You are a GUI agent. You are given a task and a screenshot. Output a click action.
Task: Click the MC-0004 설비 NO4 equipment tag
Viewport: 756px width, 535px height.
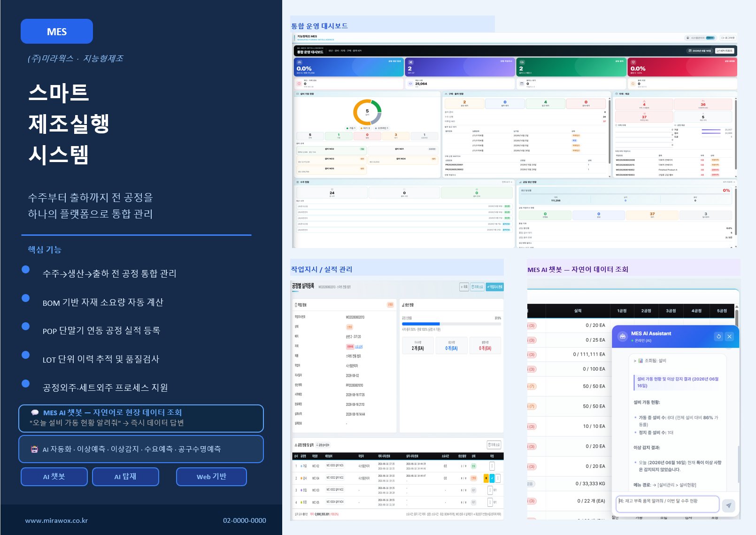pyautogui.click(x=335, y=502)
